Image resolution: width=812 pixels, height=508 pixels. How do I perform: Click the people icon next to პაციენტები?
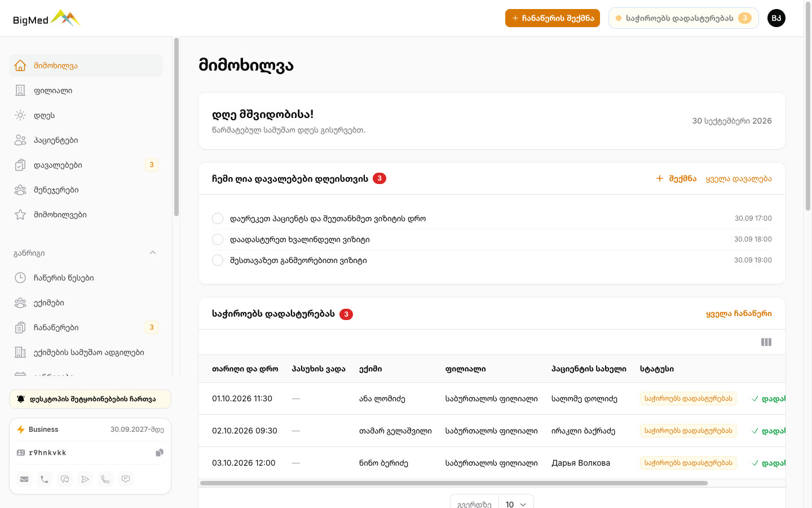click(20, 140)
